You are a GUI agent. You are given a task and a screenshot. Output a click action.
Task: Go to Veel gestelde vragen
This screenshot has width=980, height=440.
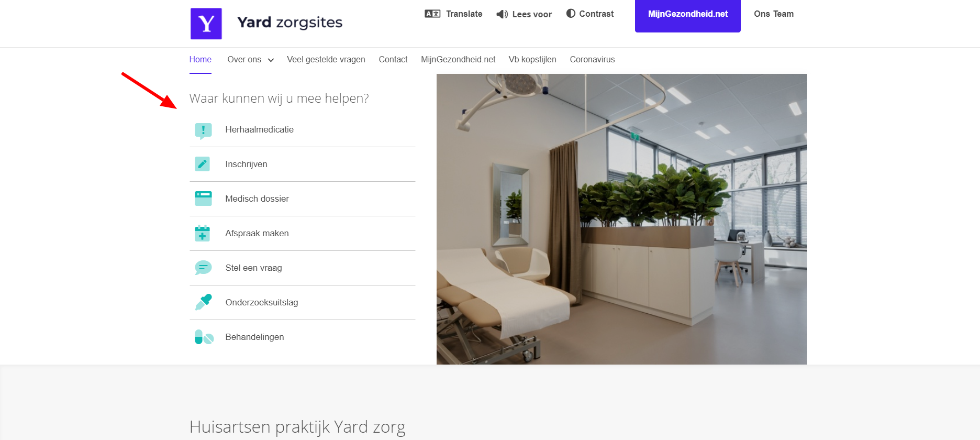point(326,60)
